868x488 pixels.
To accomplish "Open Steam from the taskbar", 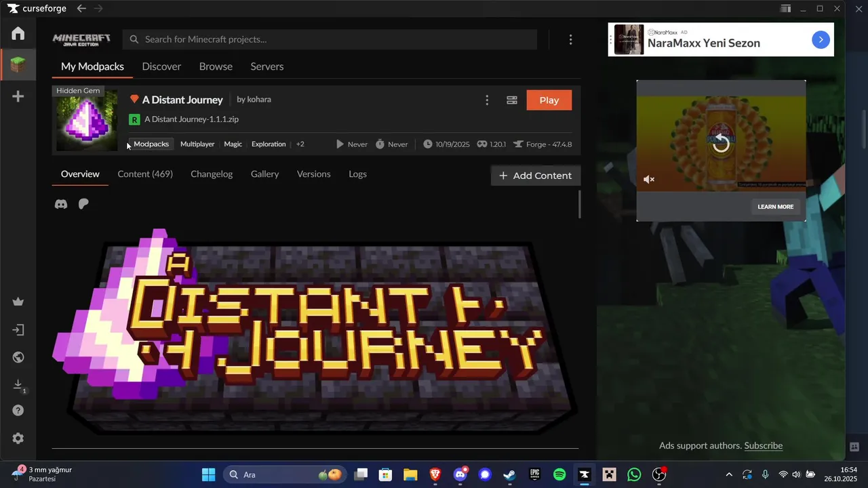I will coord(509,474).
